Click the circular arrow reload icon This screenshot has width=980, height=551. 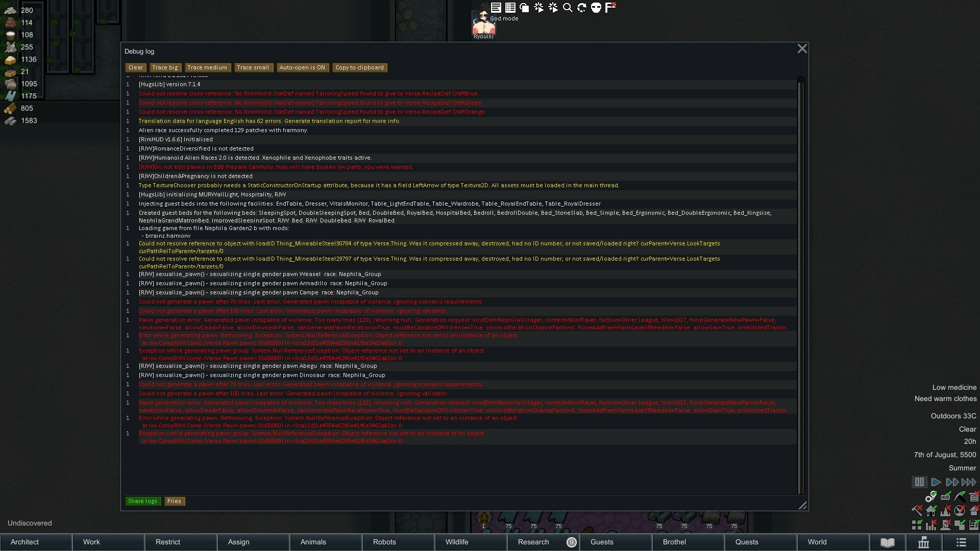[581, 7]
